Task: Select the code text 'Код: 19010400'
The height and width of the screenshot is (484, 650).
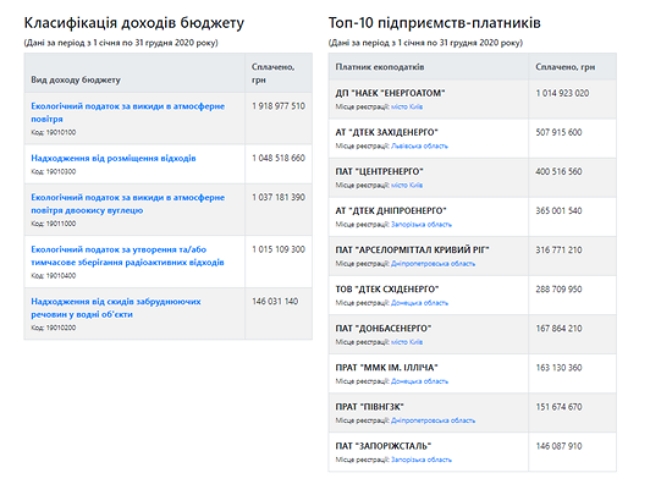Action: (x=53, y=276)
